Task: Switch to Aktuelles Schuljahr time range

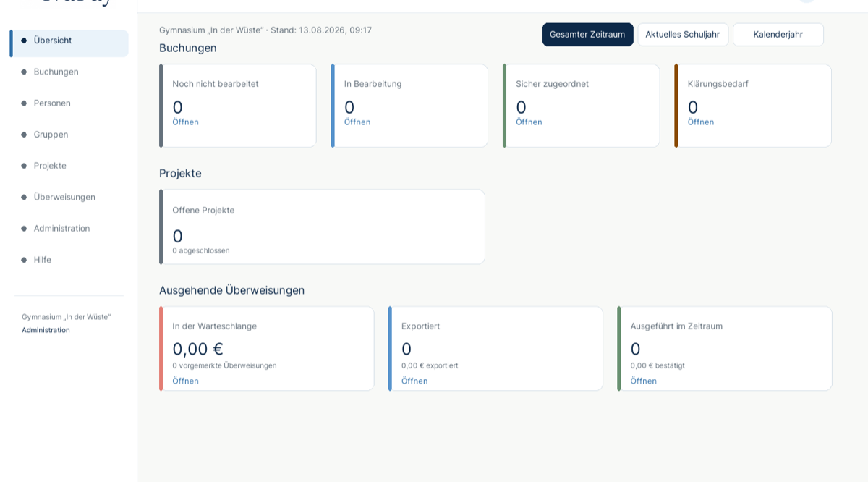Action: click(682, 35)
